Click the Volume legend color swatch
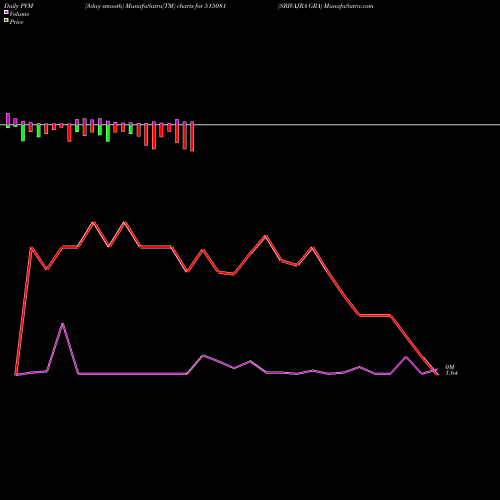Image resolution: width=500 pixels, height=500 pixels. point(6,12)
